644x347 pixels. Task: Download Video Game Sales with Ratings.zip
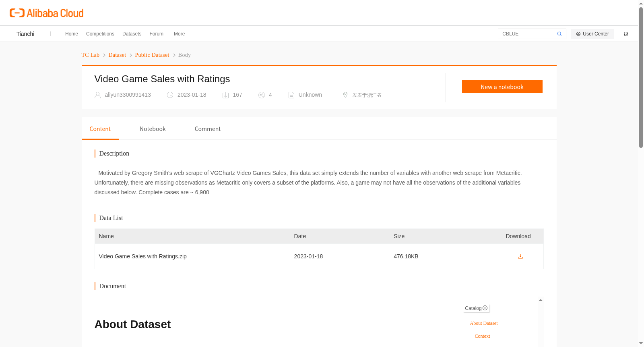click(520, 256)
